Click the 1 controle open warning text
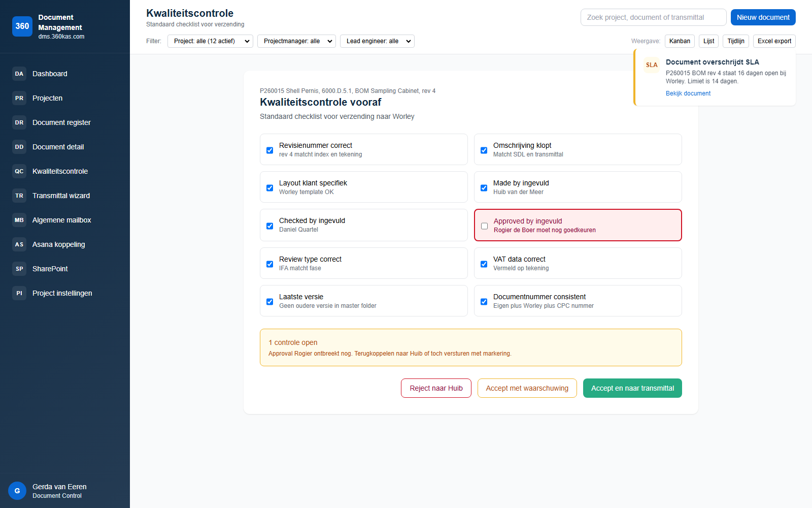 pos(293,342)
